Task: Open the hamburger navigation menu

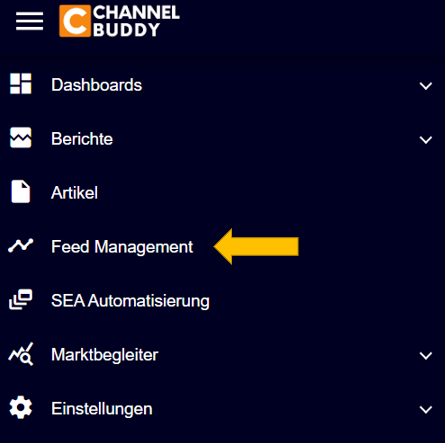Action: [x=29, y=21]
